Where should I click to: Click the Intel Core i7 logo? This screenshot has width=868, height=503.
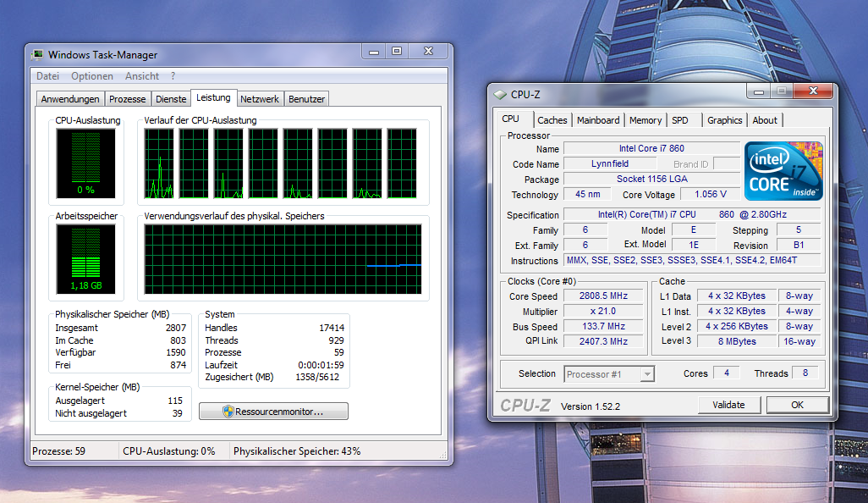point(783,170)
